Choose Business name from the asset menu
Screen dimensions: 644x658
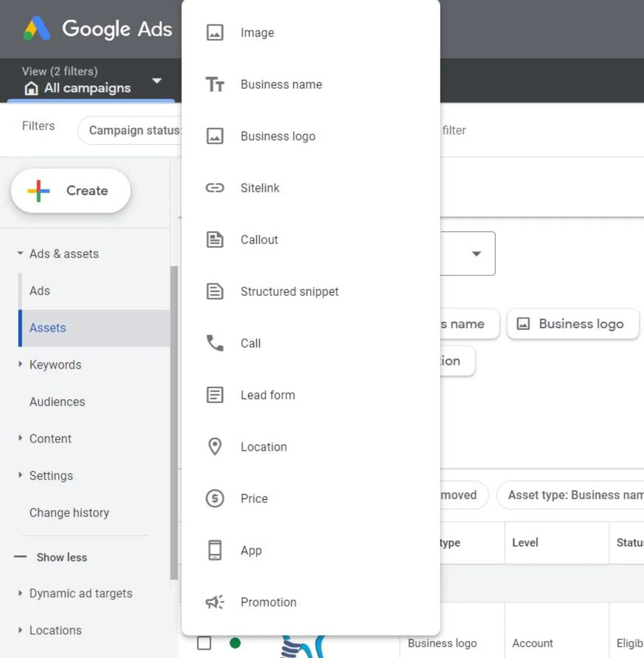(311, 85)
